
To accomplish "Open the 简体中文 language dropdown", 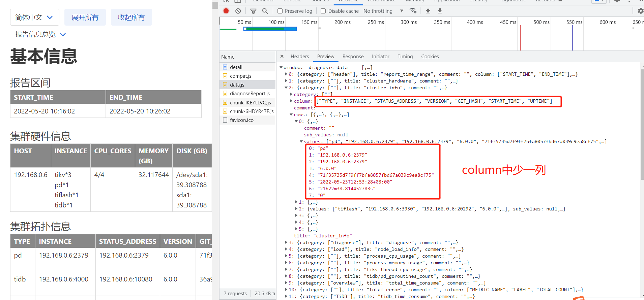I will [x=34, y=17].
